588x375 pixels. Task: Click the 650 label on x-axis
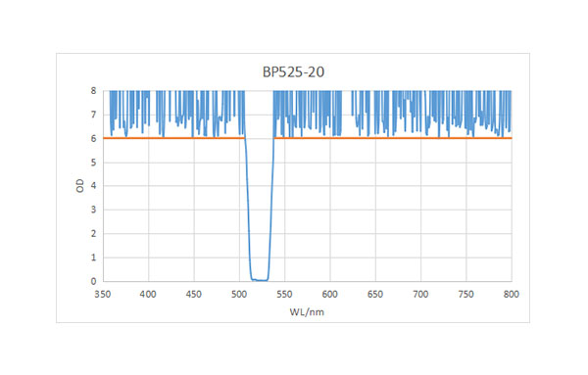375,295
